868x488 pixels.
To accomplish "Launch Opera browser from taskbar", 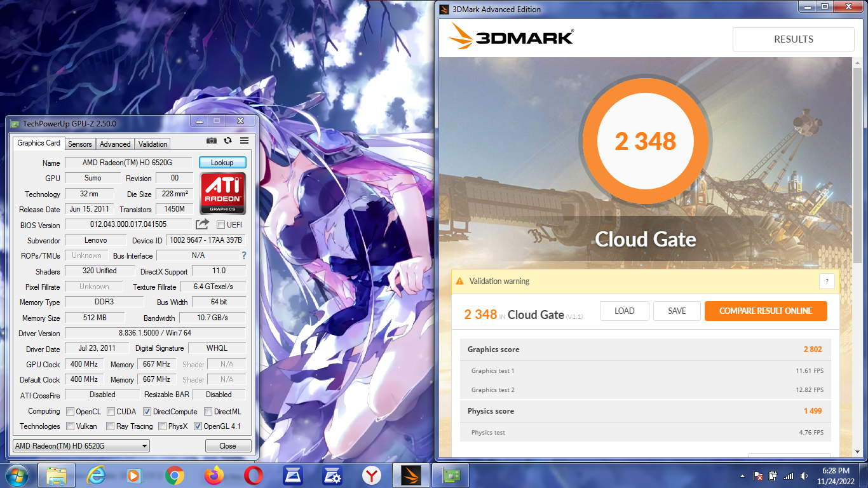I will [x=254, y=475].
